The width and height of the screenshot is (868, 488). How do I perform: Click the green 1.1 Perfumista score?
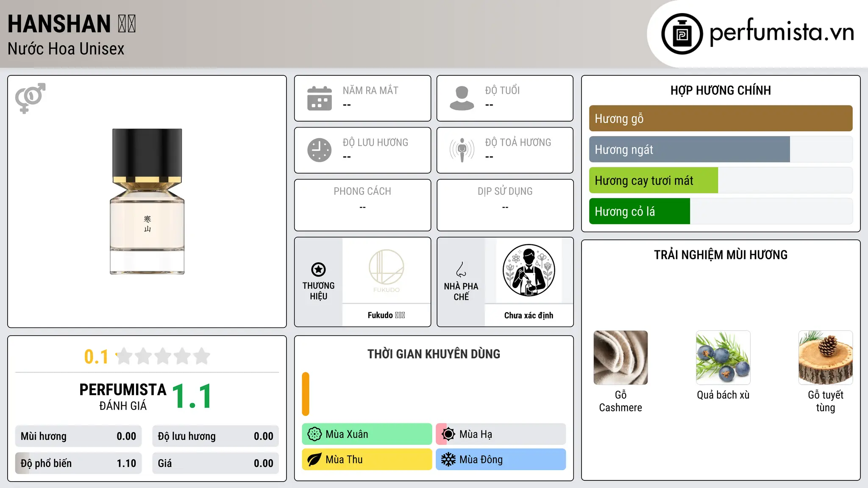point(192,396)
